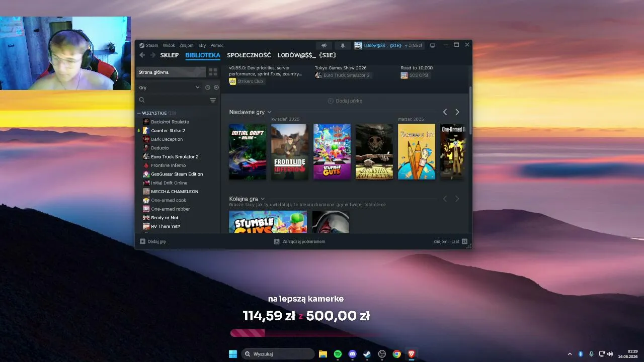This screenshot has width=644, height=362.
Task: Open Google Chrome from the taskbar
Action: pyautogui.click(x=396, y=354)
